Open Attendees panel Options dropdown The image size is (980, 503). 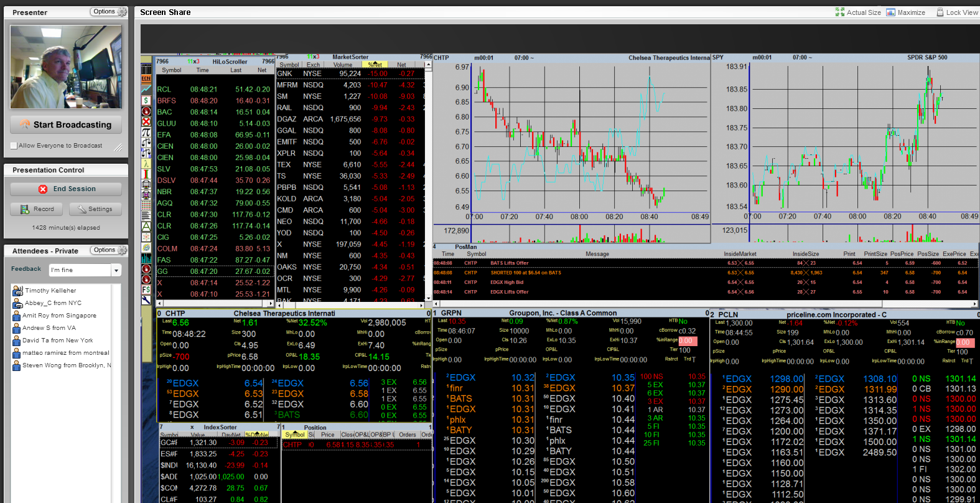(x=108, y=250)
